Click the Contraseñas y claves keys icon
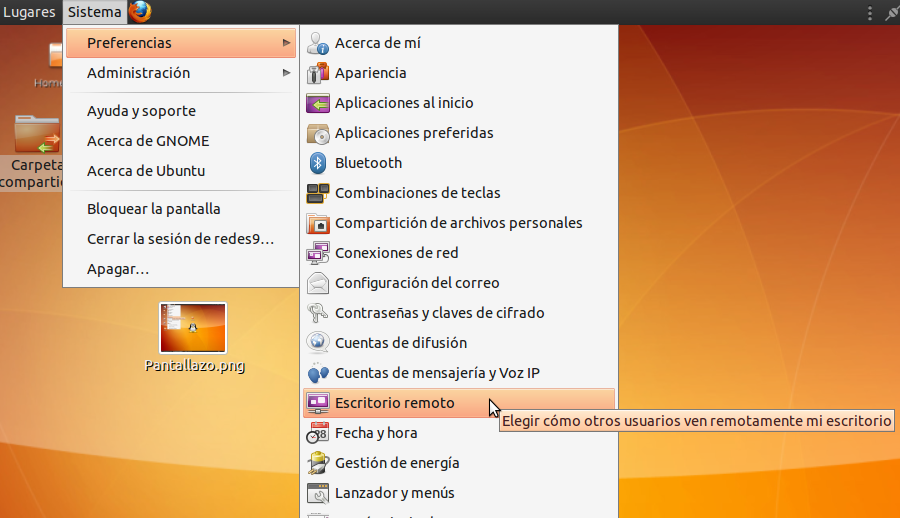The height and width of the screenshot is (518, 900). [317, 313]
